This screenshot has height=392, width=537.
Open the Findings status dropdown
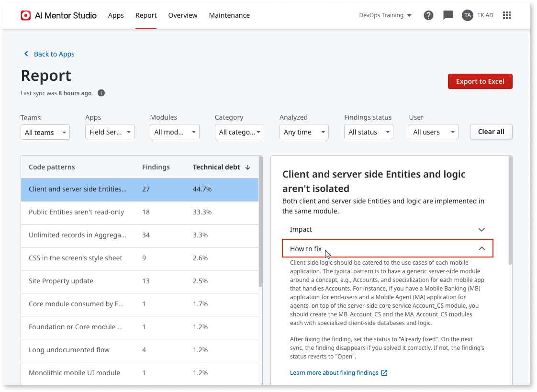tap(369, 132)
